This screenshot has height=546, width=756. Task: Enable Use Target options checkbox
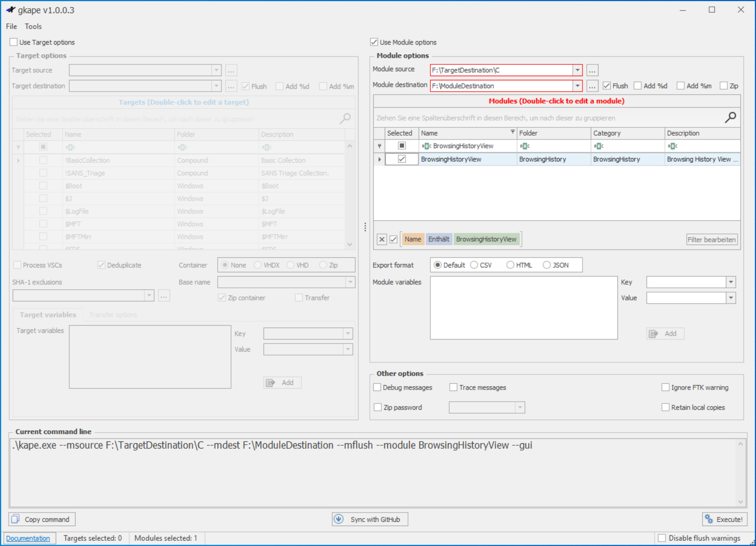14,42
